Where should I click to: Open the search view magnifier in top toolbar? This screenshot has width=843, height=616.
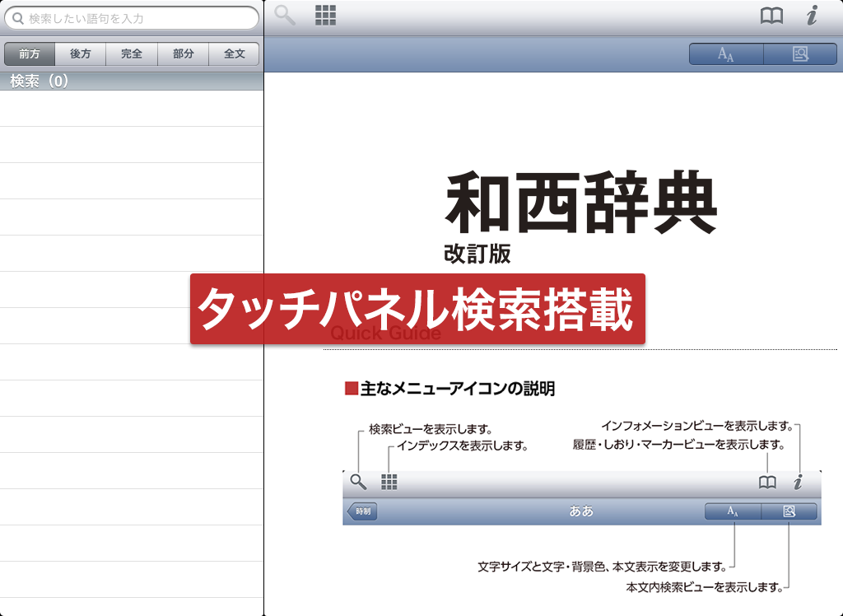[x=285, y=16]
